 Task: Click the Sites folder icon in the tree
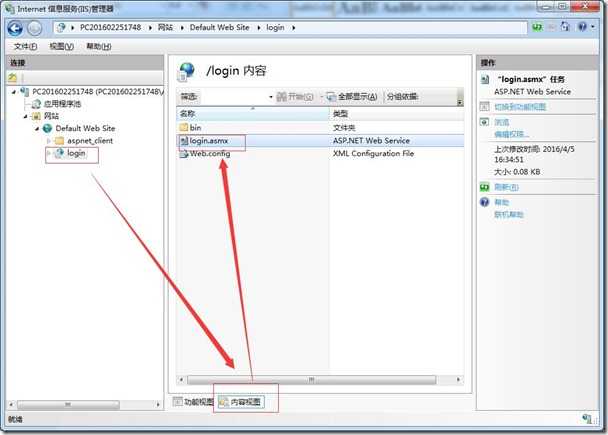pos(36,116)
